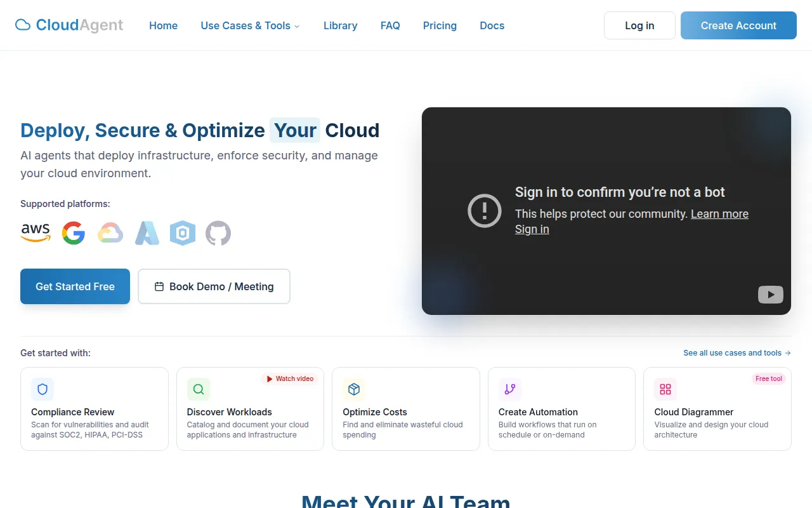
Task: Click the shield icon on Compliance Review
Action: 43,389
